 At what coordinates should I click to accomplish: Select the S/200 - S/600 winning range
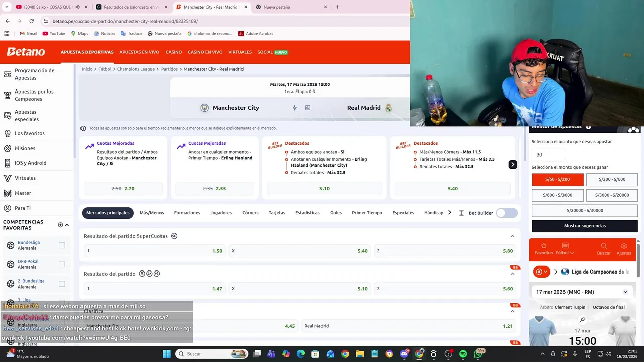tap(612, 179)
